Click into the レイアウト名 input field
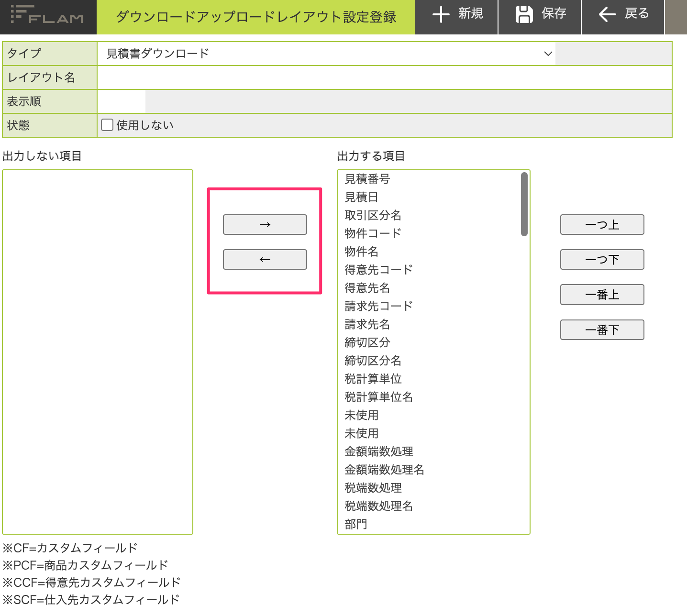Viewport: 687px width, 616px height. click(385, 77)
